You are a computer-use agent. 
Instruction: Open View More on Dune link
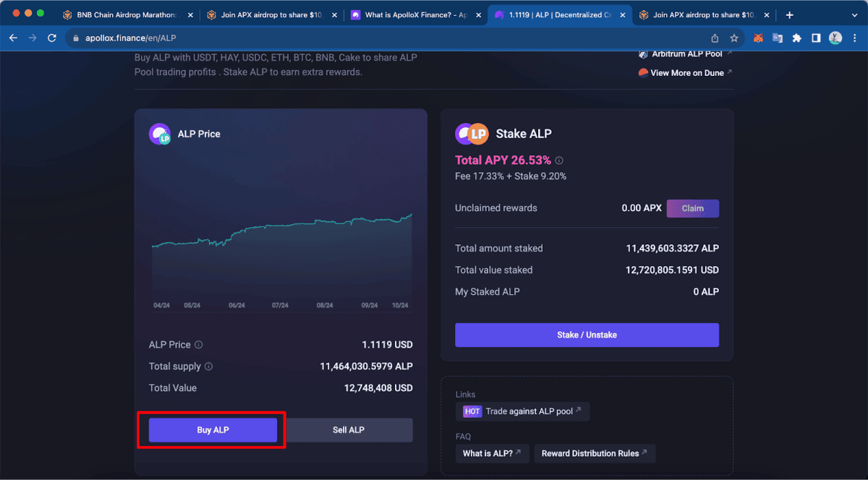(x=686, y=72)
